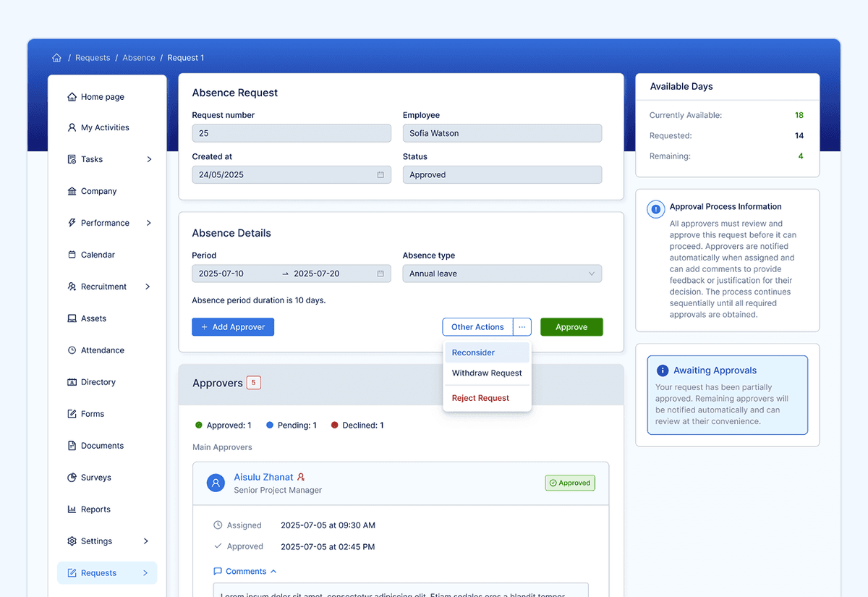Click the period end date 2025-07-20
Viewport: 868px width, 597px height.
click(317, 274)
